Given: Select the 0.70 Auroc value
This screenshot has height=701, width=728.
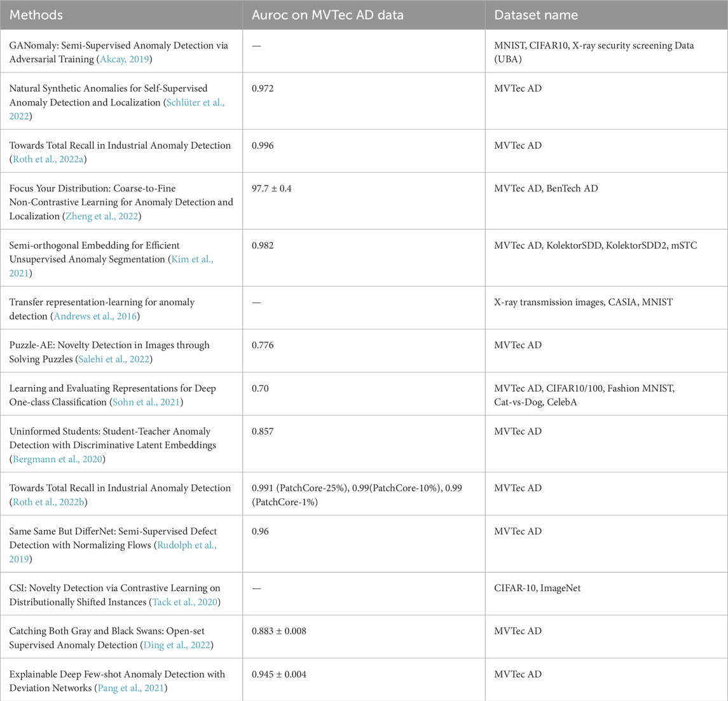Looking at the screenshot, I should pyautogui.click(x=260, y=388).
